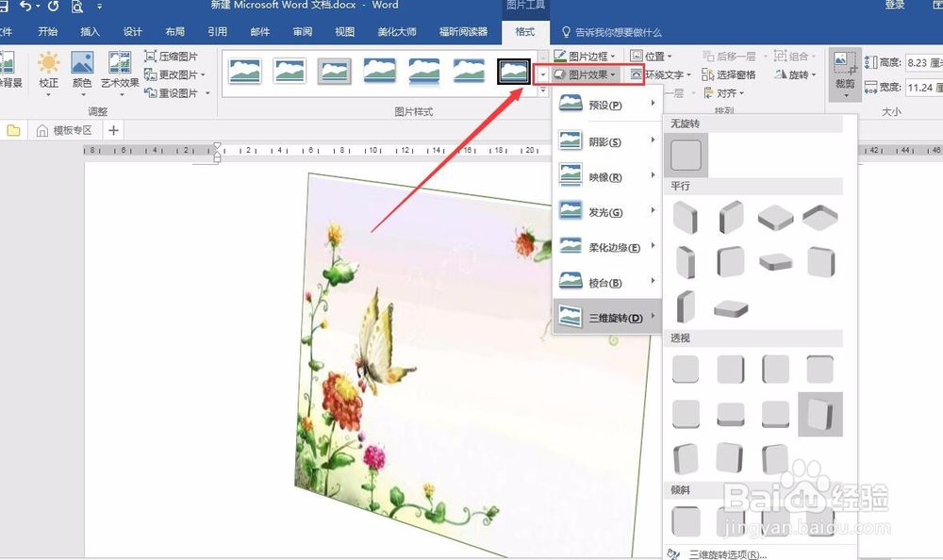Screen dimensions: 943x560
Task: Open 预设(P) preset submenu
Action: tap(606, 105)
